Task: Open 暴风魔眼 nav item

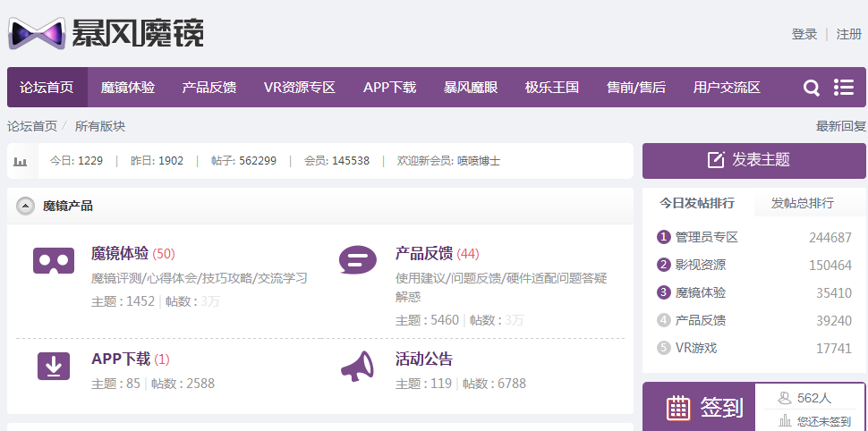Action: [x=471, y=88]
